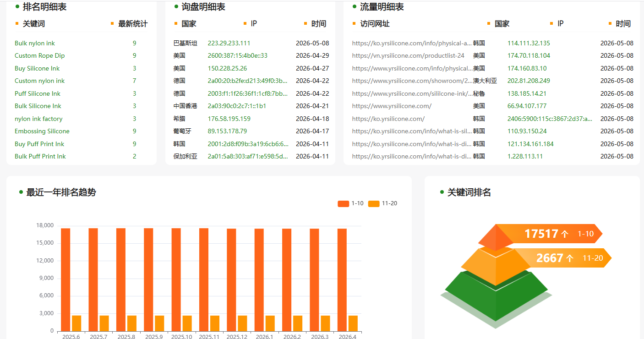The width and height of the screenshot is (644, 339).
Task: Click keyword Puff Silicone Ink
Action: tap(38, 93)
